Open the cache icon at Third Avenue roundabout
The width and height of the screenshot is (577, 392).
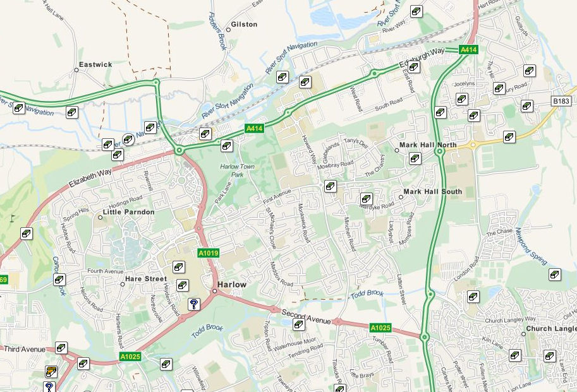83,364
